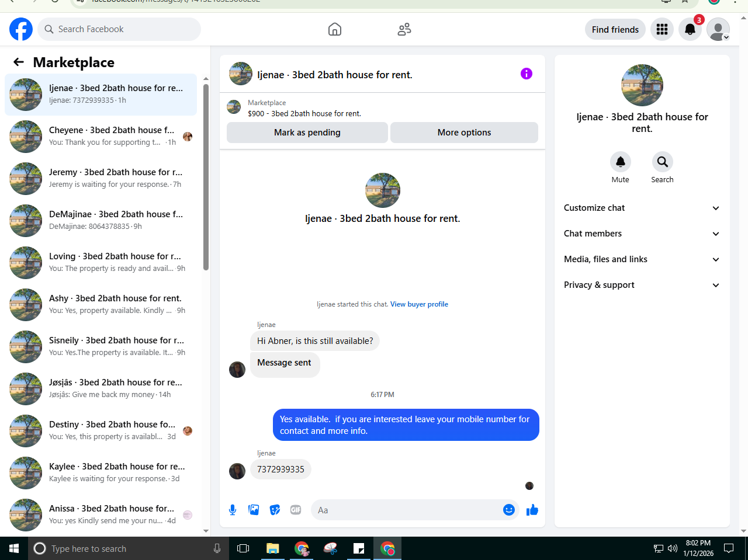This screenshot has width=748, height=560.
Task: Attach a file with the image icon
Action: (254, 510)
